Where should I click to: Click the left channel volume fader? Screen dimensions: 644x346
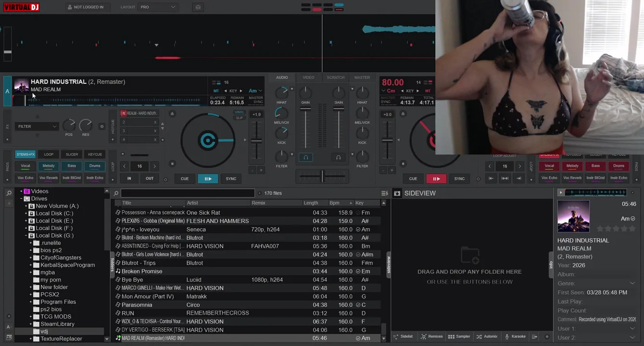tap(305, 109)
